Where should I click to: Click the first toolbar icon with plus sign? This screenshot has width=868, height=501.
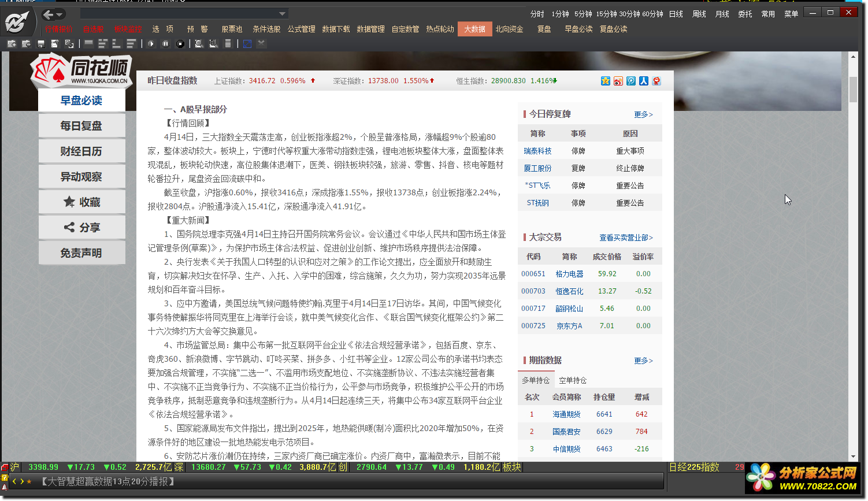coord(12,43)
